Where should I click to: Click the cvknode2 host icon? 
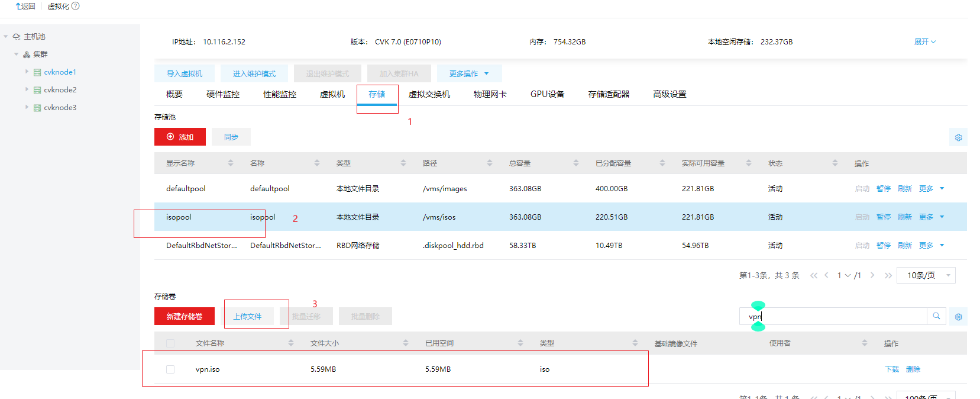[x=37, y=90]
